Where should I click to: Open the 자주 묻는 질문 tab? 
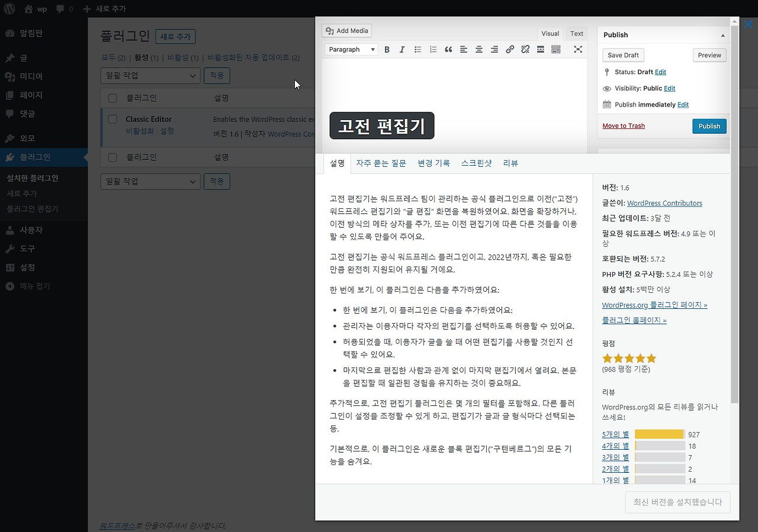point(381,163)
